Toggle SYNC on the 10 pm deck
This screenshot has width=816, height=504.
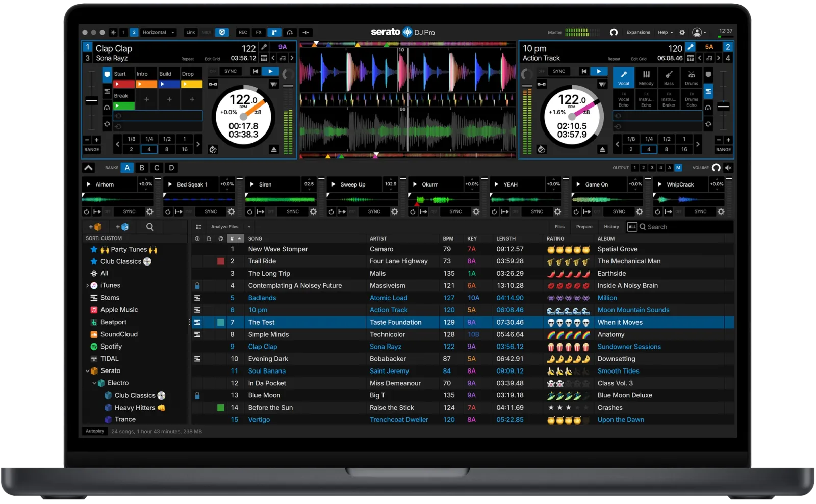[x=559, y=71]
